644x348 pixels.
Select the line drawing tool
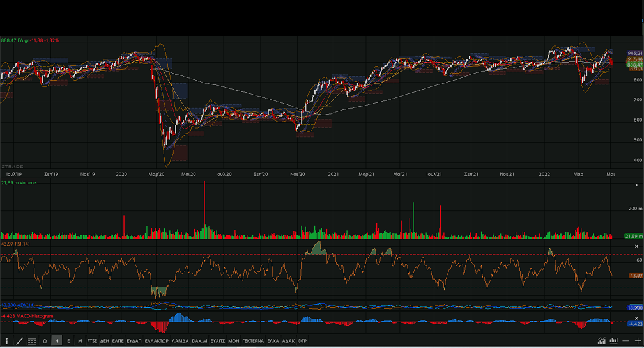pos(19,340)
